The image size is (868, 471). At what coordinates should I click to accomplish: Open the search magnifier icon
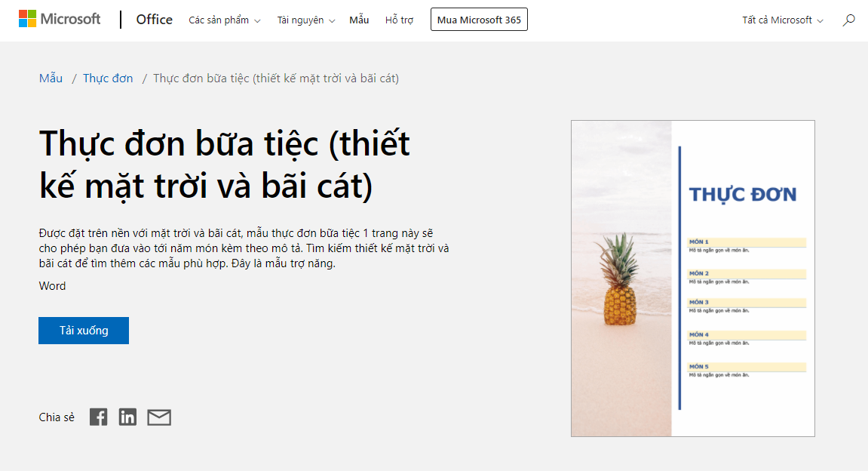coord(849,20)
